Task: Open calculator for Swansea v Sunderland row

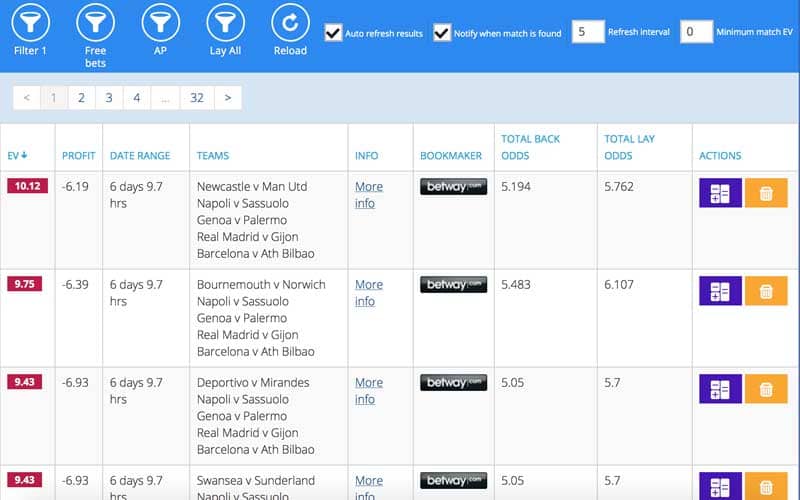Action: click(720, 486)
